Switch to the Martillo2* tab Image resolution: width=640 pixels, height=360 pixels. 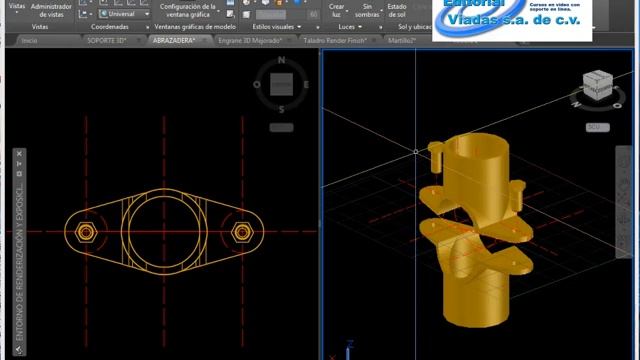[402, 41]
